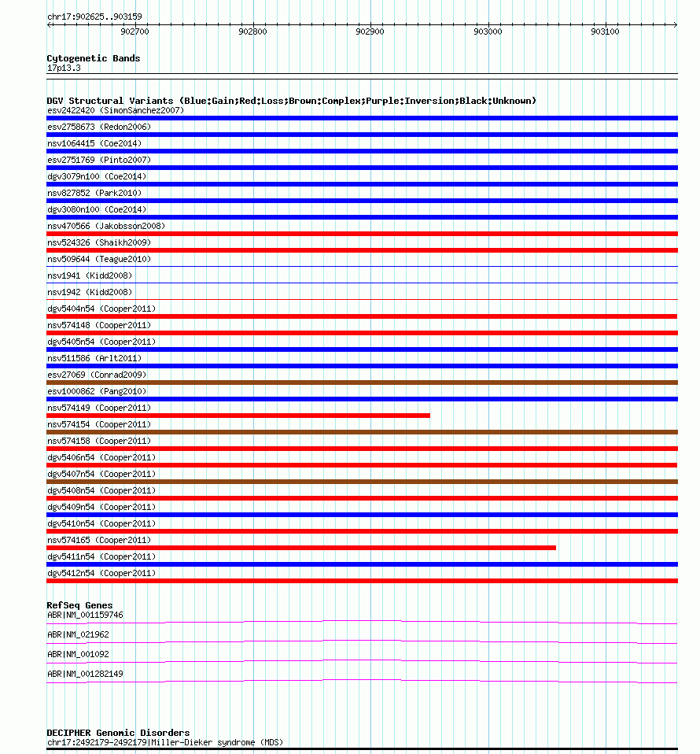Click the nsv511586 (Arlt2011) label
700x754 pixels.
coord(94,358)
